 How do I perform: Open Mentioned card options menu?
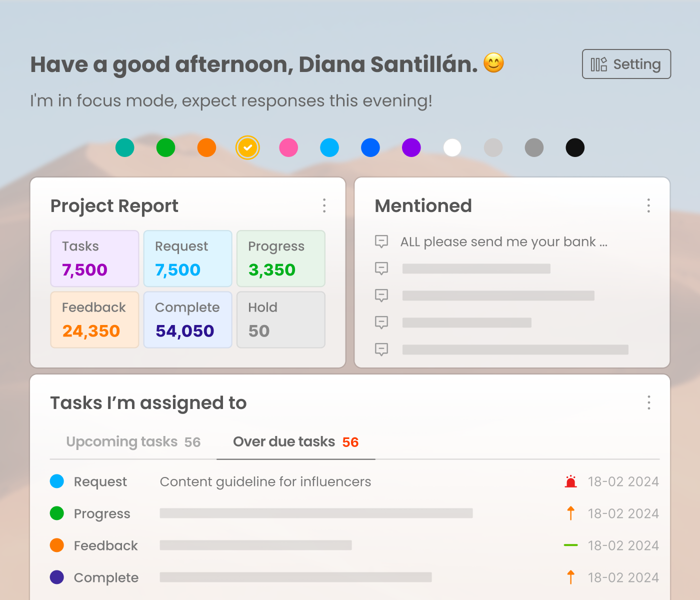[648, 205]
